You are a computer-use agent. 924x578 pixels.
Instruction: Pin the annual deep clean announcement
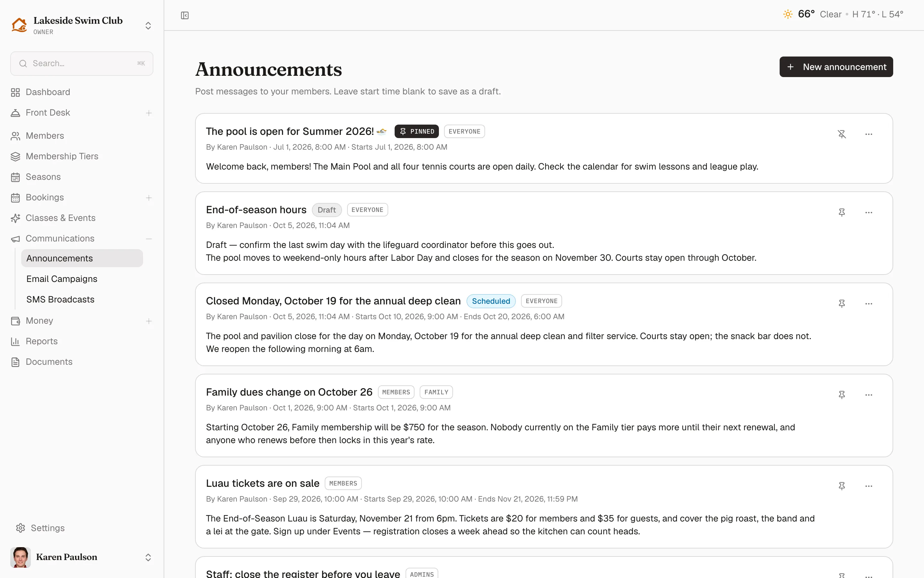(x=842, y=303)
